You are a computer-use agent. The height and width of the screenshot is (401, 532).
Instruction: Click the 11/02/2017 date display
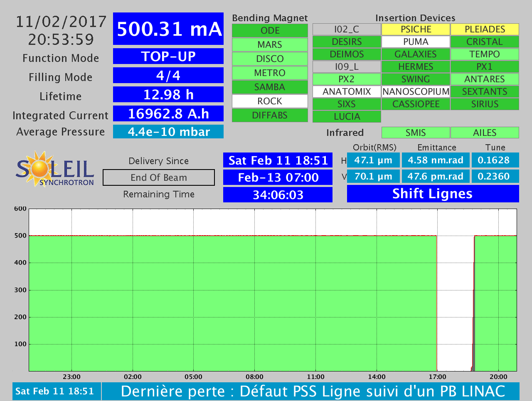61,22
